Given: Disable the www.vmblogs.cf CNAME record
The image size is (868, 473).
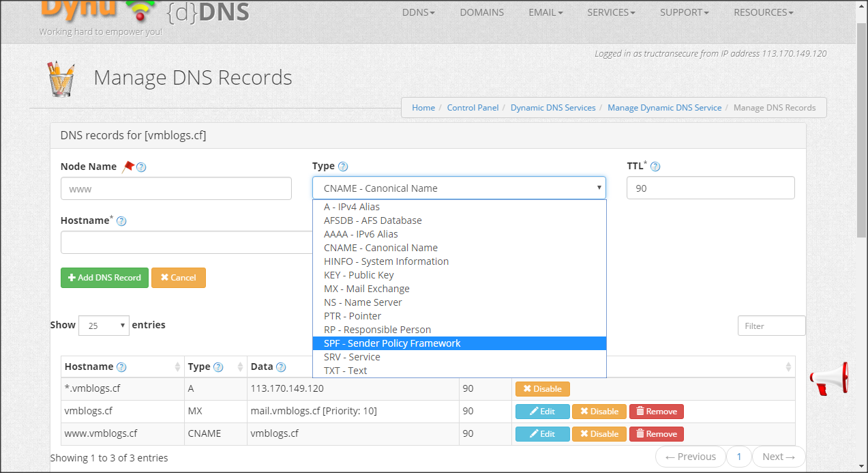Looking at the screenshot, I should pyautogui.click(x=599, y=434).
